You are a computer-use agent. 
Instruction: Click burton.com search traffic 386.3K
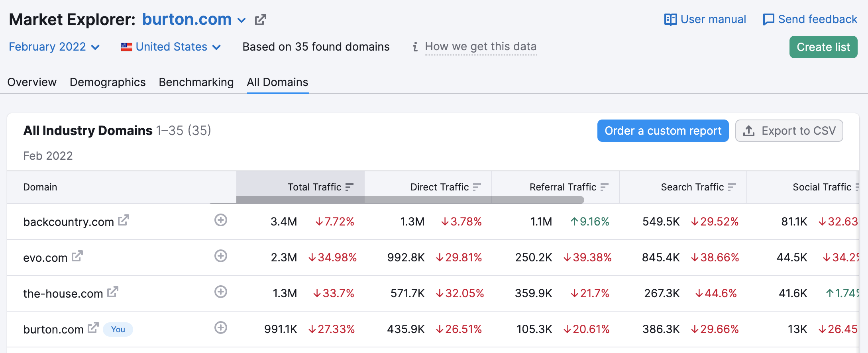click(x=661, y=329)
